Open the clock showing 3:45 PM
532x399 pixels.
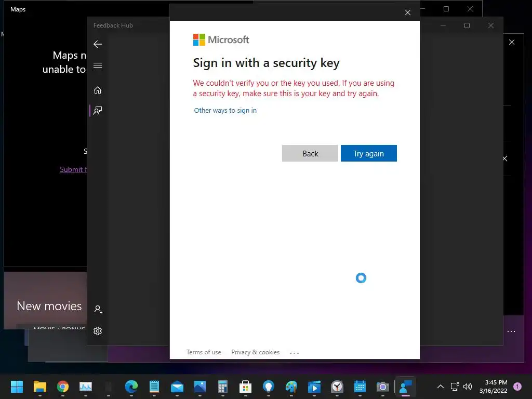494,387
